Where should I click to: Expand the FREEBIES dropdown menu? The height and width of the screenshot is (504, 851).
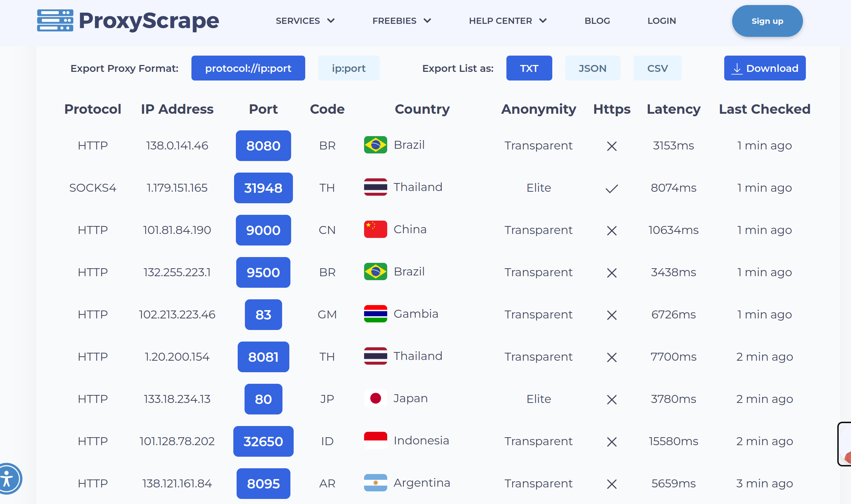click(x=401, y=21)
